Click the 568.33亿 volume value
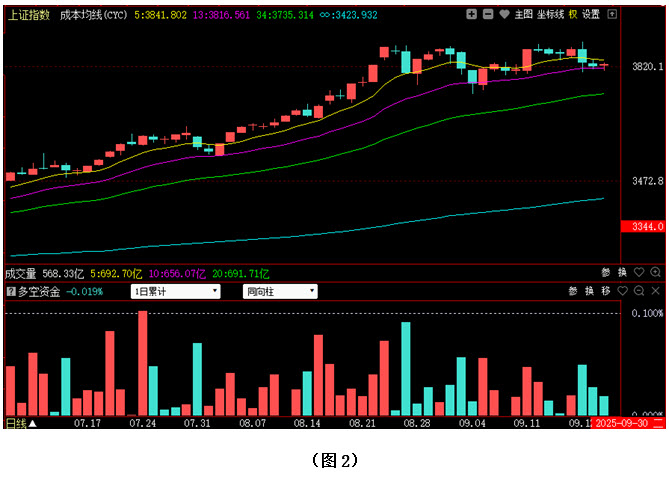 tap(63, 274)
